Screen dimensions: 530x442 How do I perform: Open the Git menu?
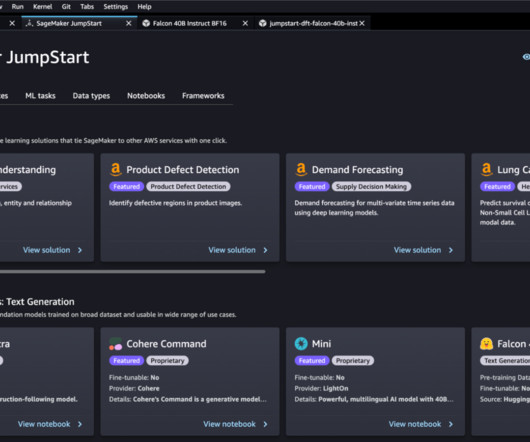click(66, 7)
